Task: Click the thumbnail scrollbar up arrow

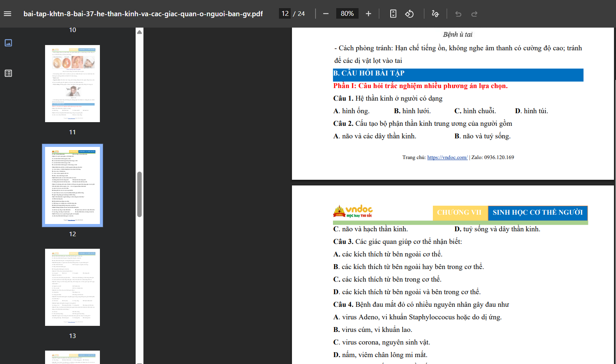Action: 139,32
